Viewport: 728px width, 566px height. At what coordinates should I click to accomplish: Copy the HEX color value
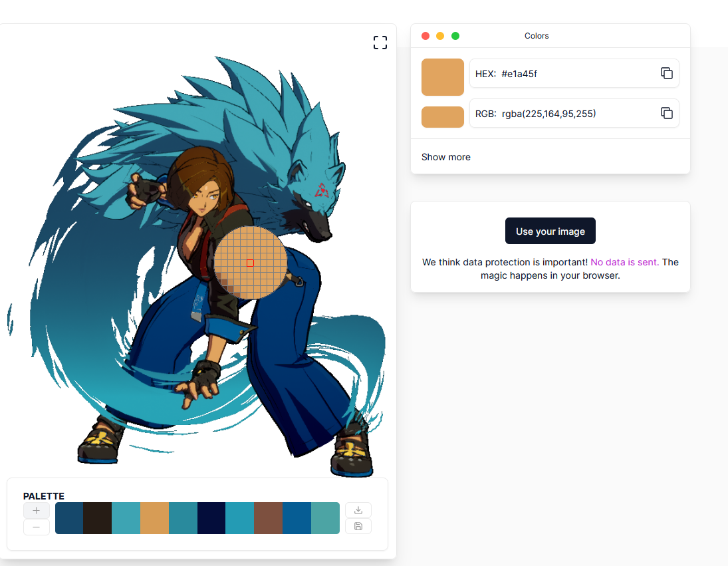666,73
